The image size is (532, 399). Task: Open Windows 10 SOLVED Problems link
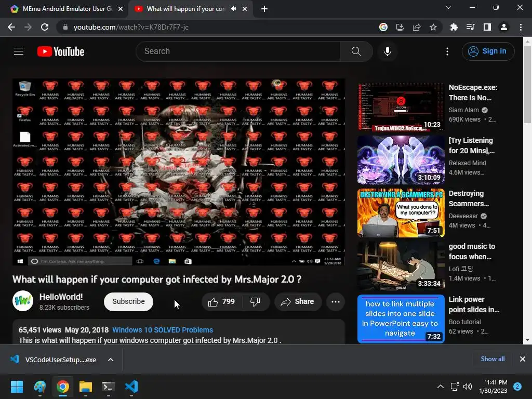click(163, 330)
